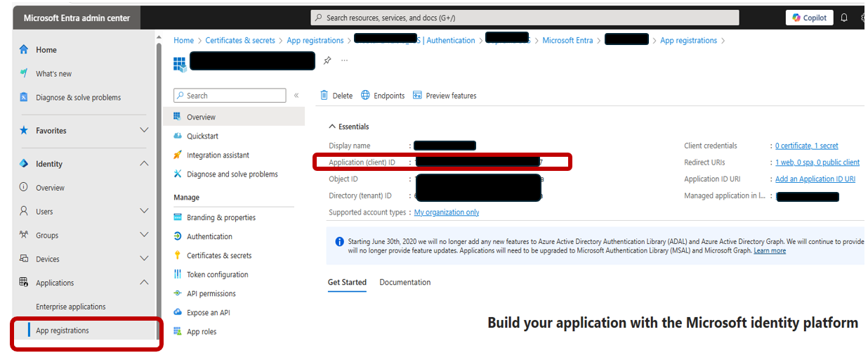Click Token configuration bars icon
The height and width of the screenshot is (353, 868).
tap(178, 275)
